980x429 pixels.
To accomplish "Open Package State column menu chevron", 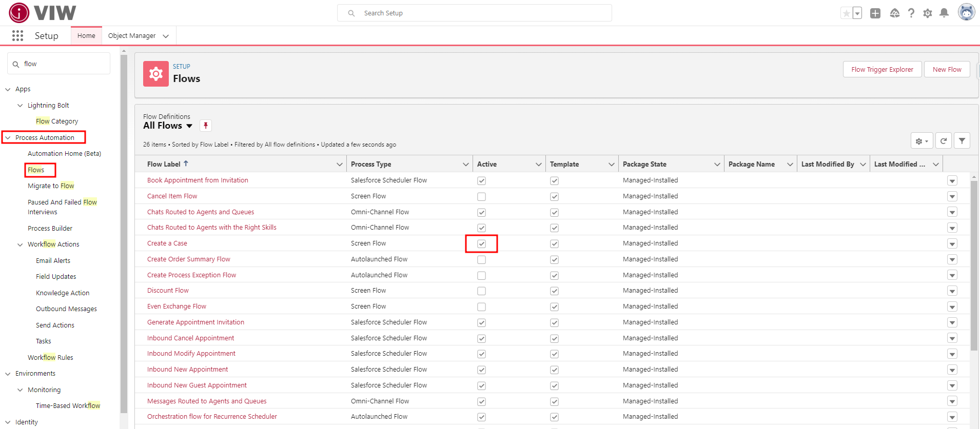I will pos(717,164).
